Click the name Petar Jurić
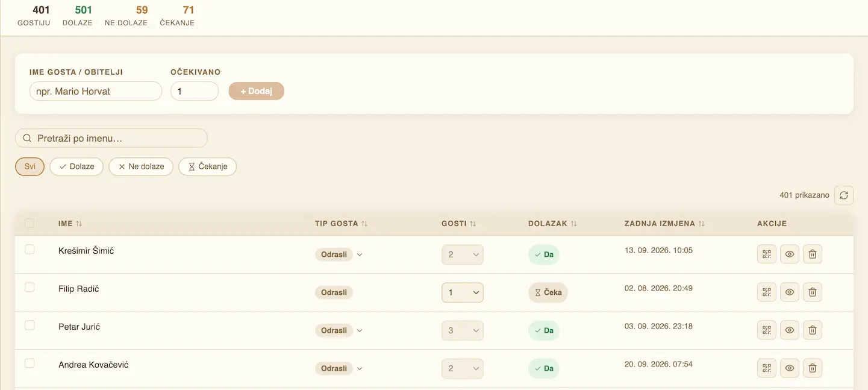This screenshot has width=868, height=390. coord(80,327)
